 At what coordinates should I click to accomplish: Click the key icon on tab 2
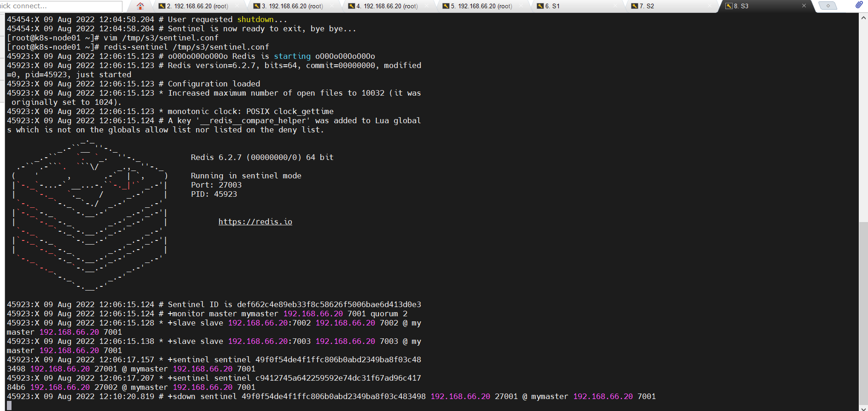point(162,6)
